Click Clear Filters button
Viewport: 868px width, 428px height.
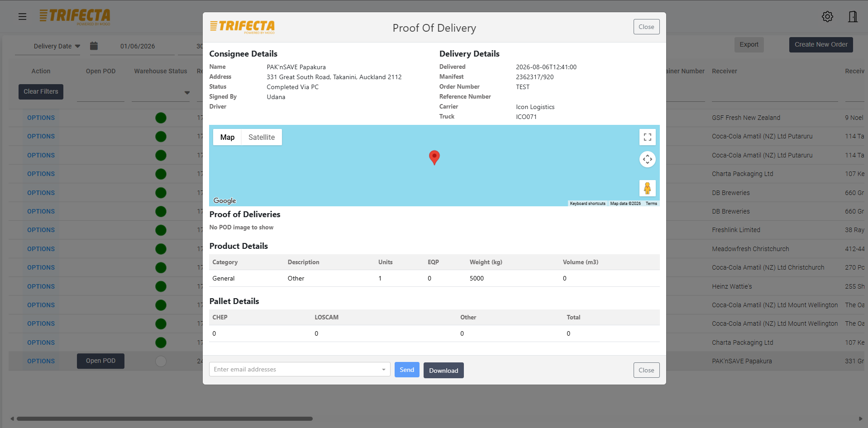point(41,91)
